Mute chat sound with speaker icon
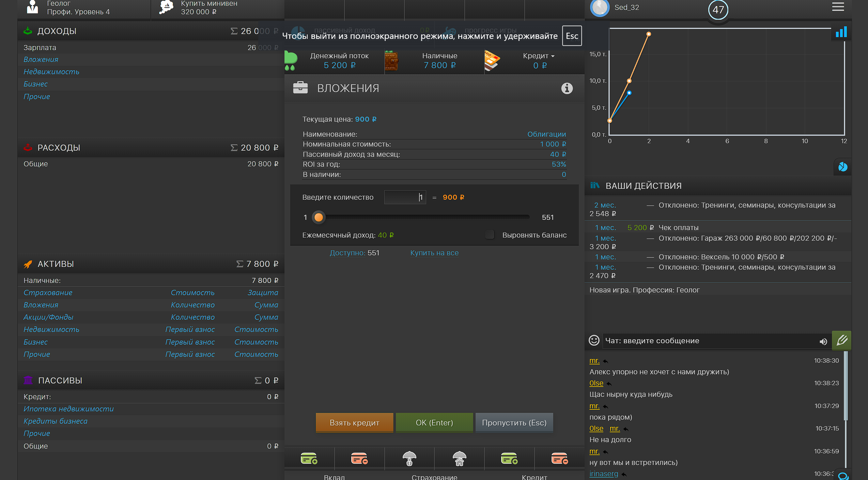Screen dimensions: 868x480 (x=823, y=341)
